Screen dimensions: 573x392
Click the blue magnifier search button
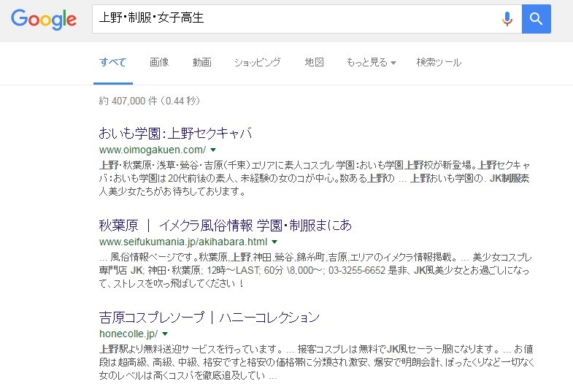coord(536,19)
